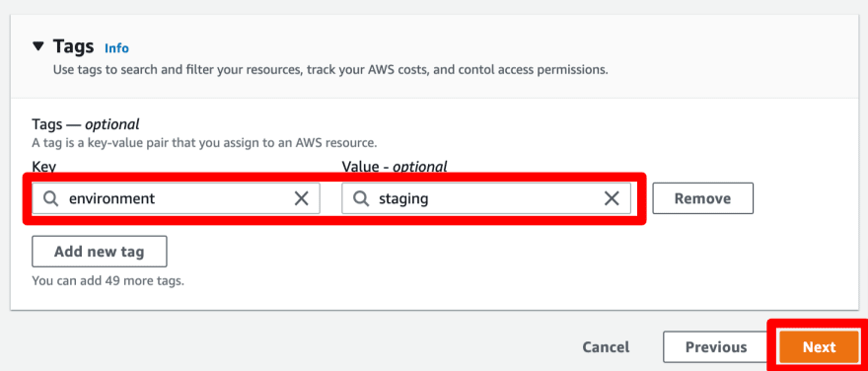The height and width of the screenshot is (371, 868).
Task: Collapse the Tags section disclosure triangle
Action: point(37,46)
